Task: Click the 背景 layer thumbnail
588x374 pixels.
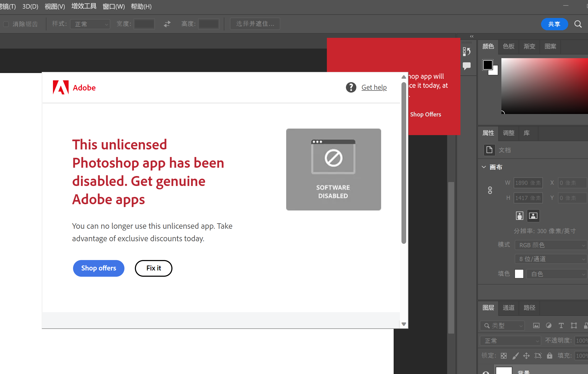Action: tap(504, 371)
